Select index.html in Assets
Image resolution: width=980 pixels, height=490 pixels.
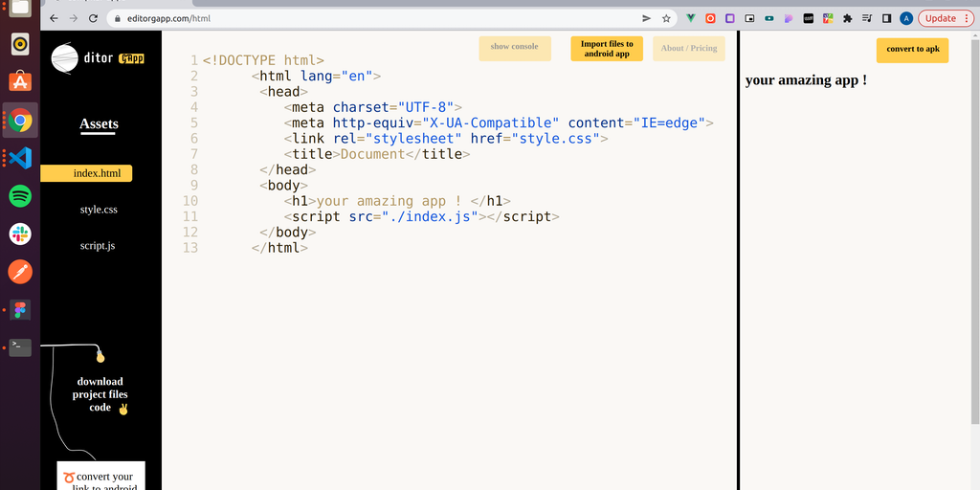click(86, 173)
